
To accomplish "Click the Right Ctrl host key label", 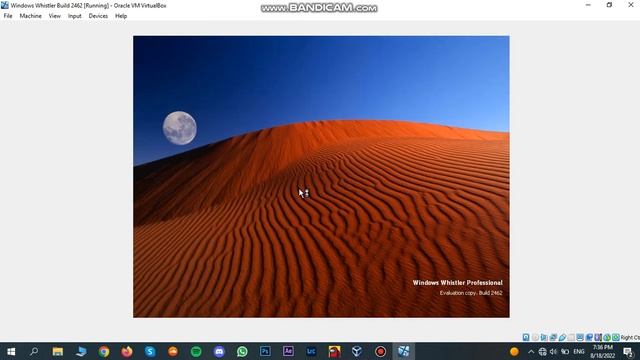I will click(630, 338).
